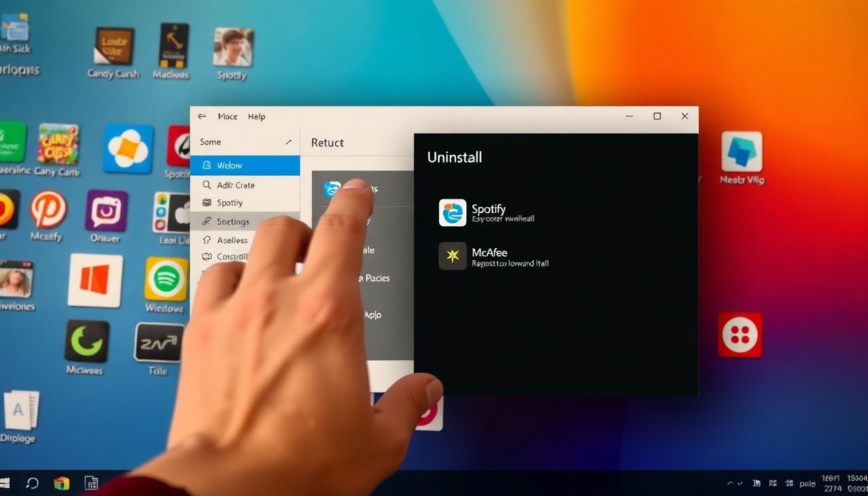Open the Help menu
The image size is (868, 496).
click(x=256, y=116)
